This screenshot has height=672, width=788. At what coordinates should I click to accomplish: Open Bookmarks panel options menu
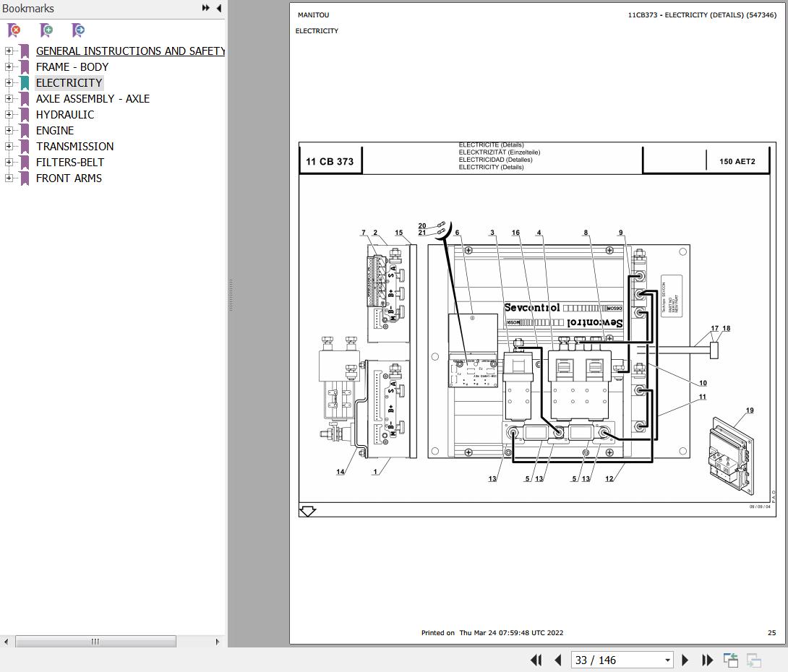click(205, 8)
